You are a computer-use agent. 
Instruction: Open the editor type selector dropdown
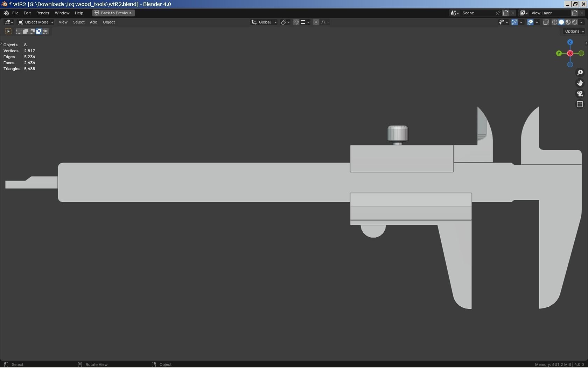point(9,22)
